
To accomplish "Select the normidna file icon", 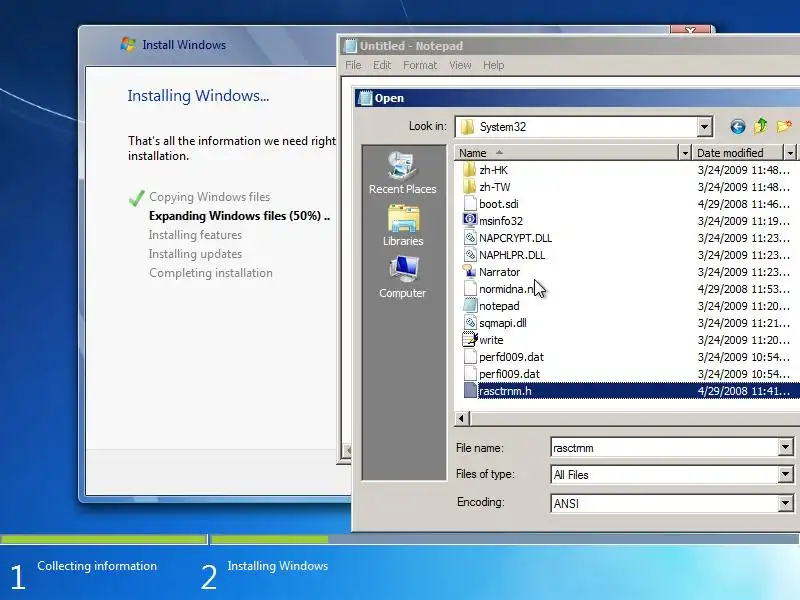I will click(469, 289).
